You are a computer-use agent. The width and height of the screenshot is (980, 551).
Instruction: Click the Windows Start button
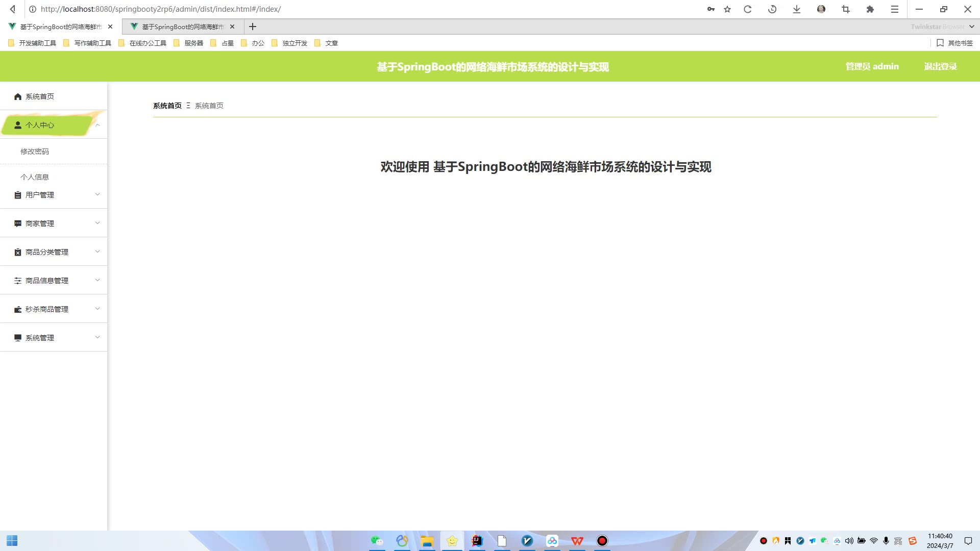(12, 541)
